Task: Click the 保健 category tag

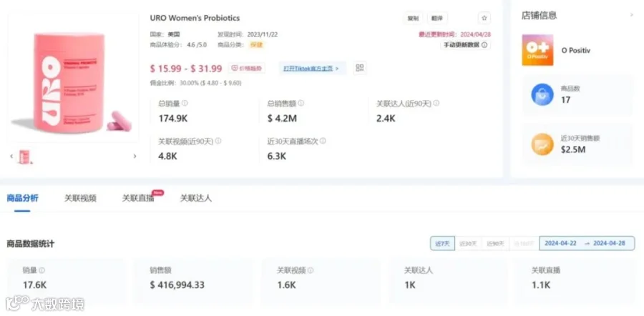Action: pos(256,45)
